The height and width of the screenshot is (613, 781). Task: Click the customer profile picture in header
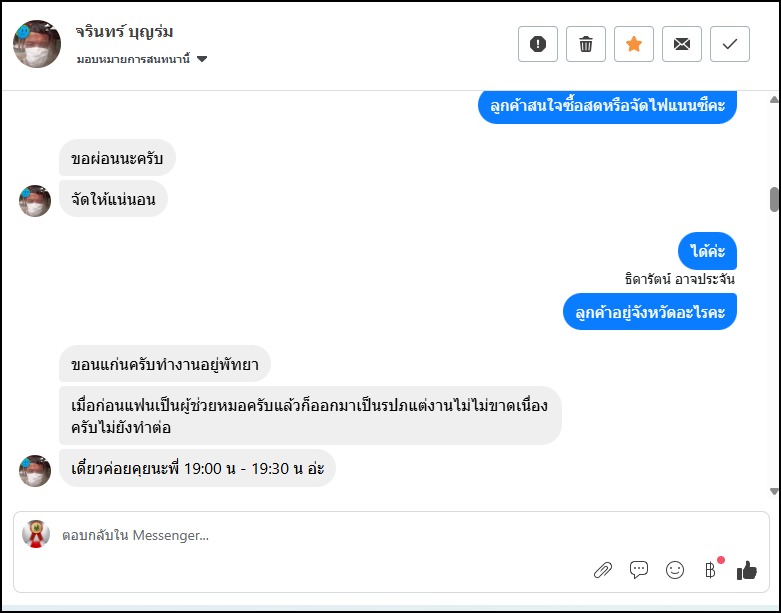coord(36,44)
